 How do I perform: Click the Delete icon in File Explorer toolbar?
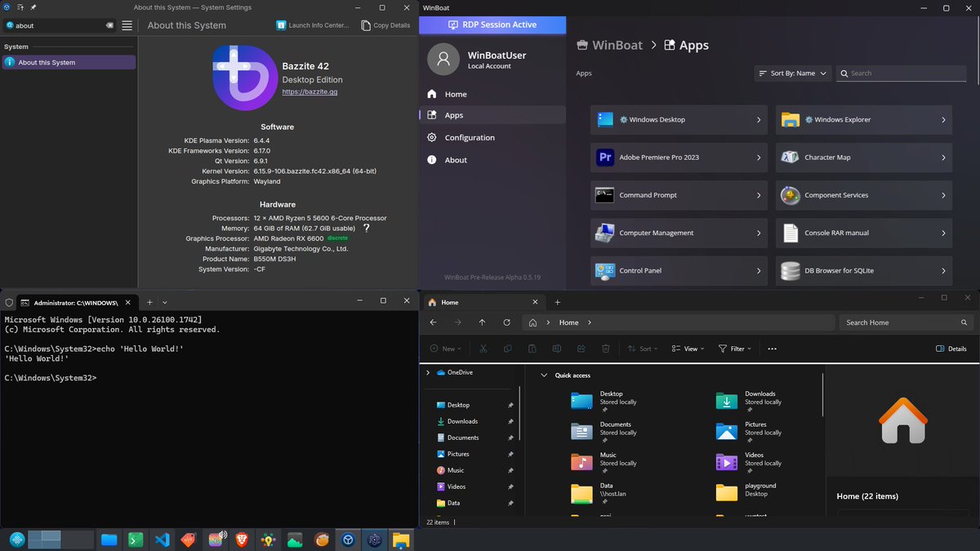pyautogui.click(x=604, y=349)
